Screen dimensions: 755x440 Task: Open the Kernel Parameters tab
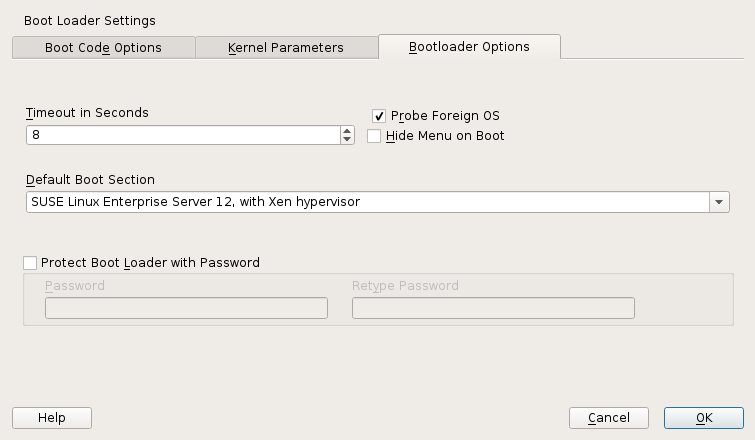pos(285,48)
